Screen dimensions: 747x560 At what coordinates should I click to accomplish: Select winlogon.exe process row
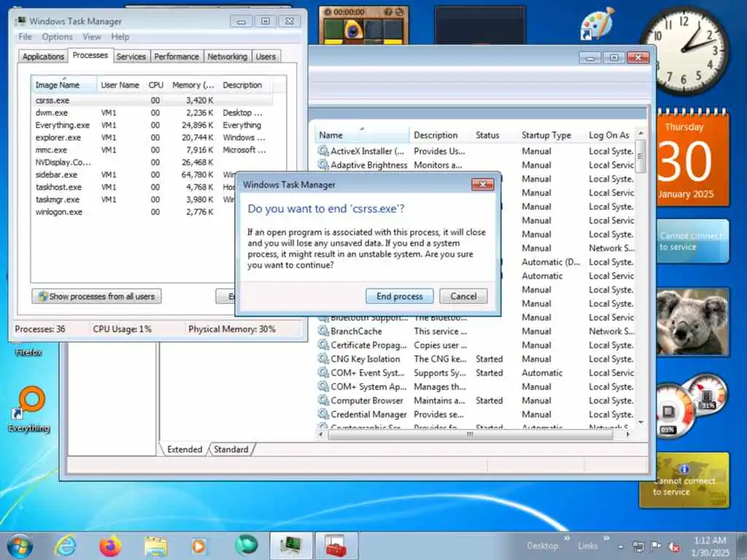133,211
